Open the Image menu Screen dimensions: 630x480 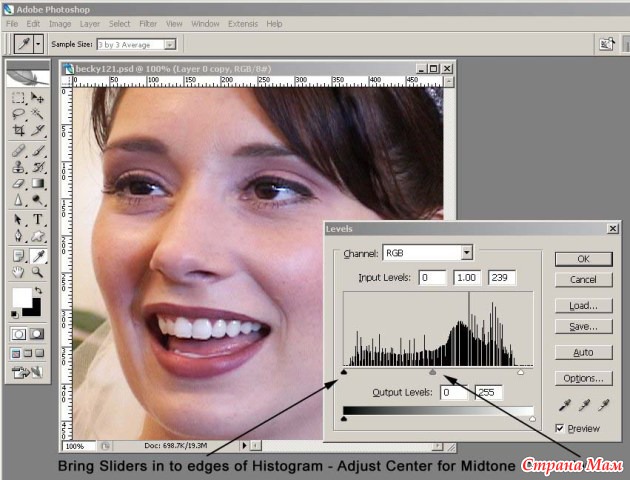[x=59, y=23]
